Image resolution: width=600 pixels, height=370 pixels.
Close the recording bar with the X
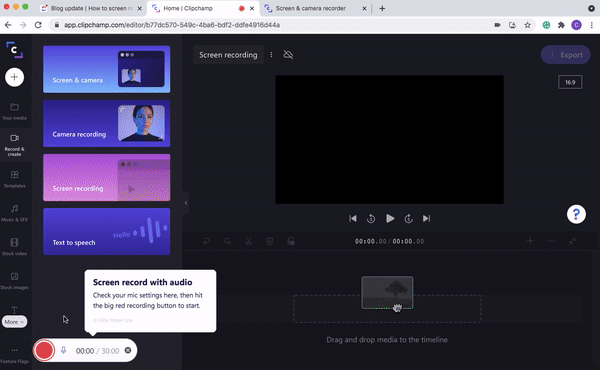click(x=128, y=350)
